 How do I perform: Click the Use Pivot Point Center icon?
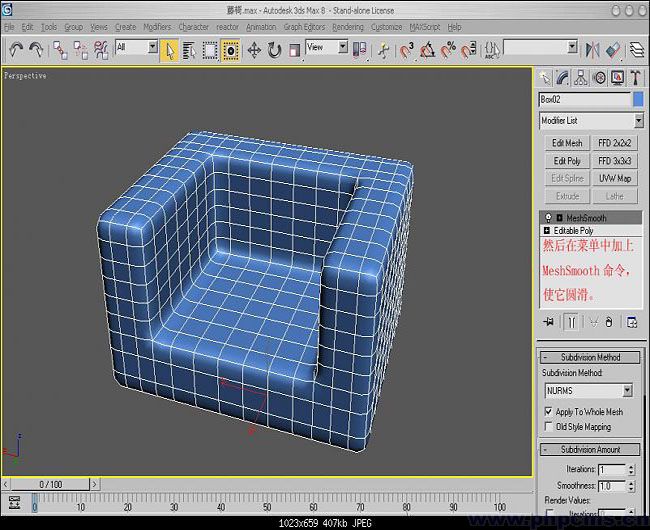tap(359, 50)
